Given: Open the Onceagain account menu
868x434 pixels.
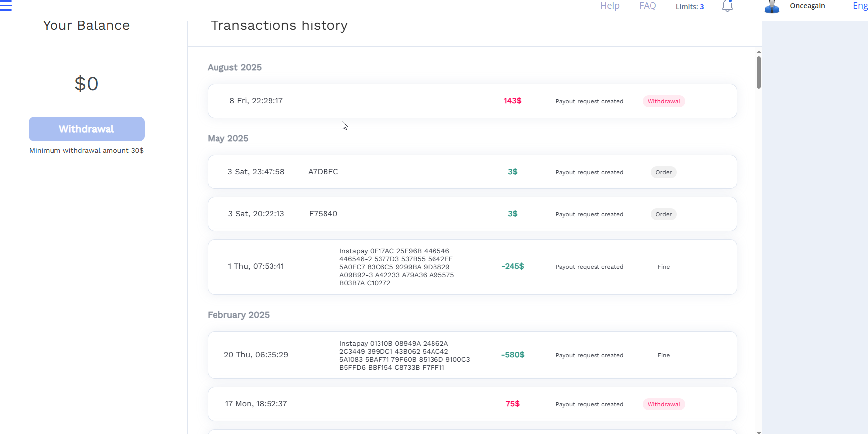Looking at the screenshot, I should [808, 6].
